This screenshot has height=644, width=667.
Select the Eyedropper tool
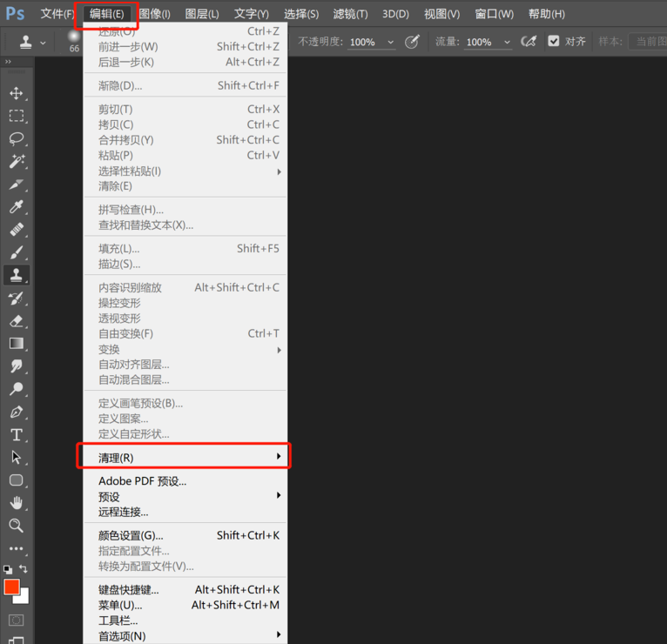[x=17, y=207]
